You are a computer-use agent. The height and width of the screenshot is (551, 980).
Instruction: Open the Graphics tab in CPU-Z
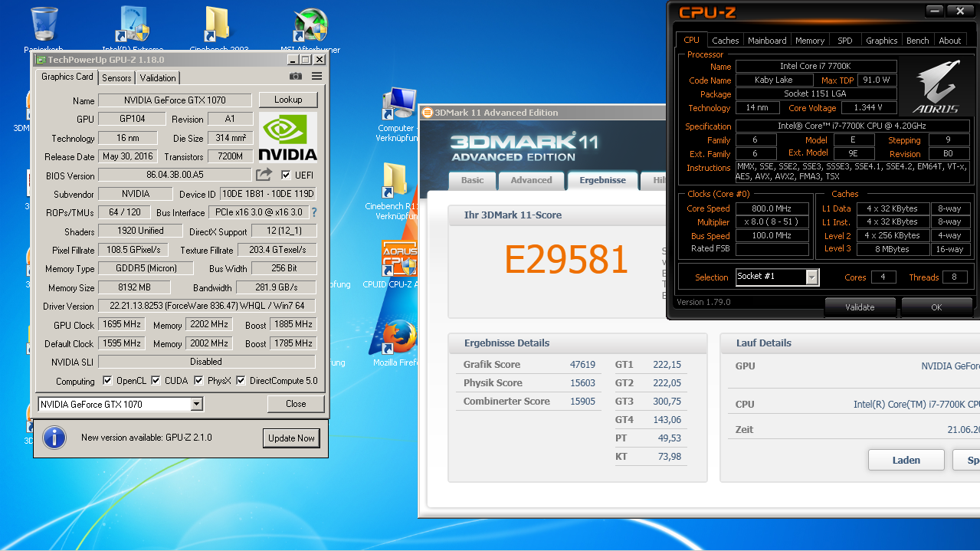881,41
